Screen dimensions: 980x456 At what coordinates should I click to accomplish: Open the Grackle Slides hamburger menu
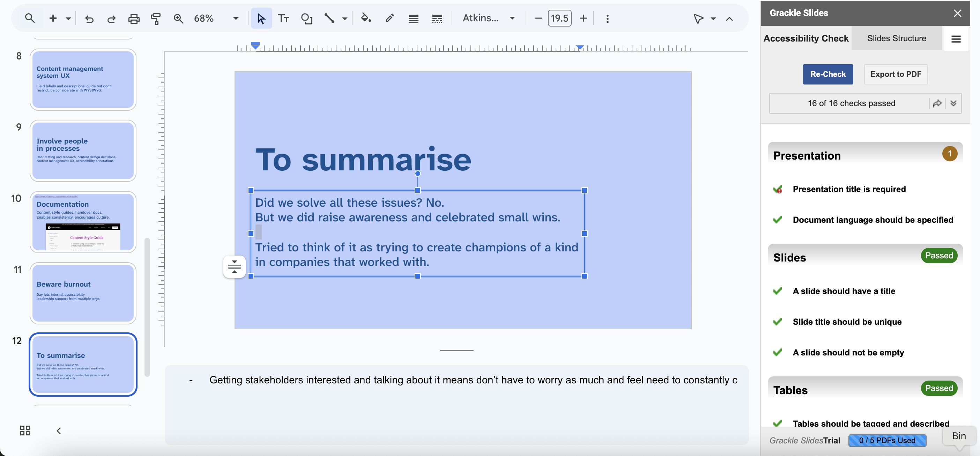coord(956,38)
